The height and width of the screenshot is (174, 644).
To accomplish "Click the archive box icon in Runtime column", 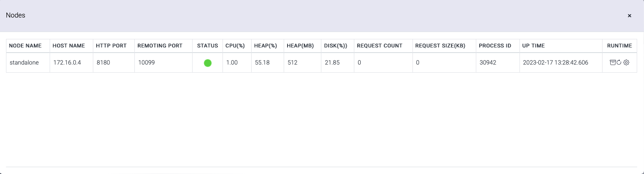I will [613, 62].
